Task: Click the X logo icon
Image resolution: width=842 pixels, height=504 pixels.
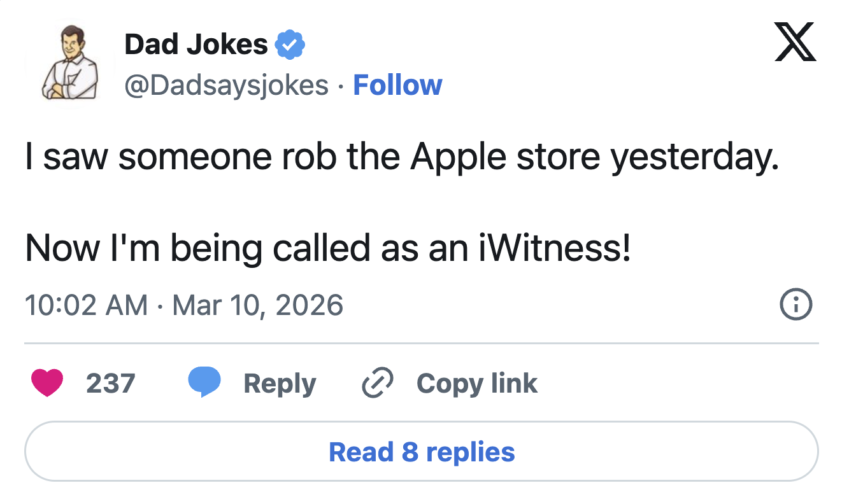Action: (795, 43)
